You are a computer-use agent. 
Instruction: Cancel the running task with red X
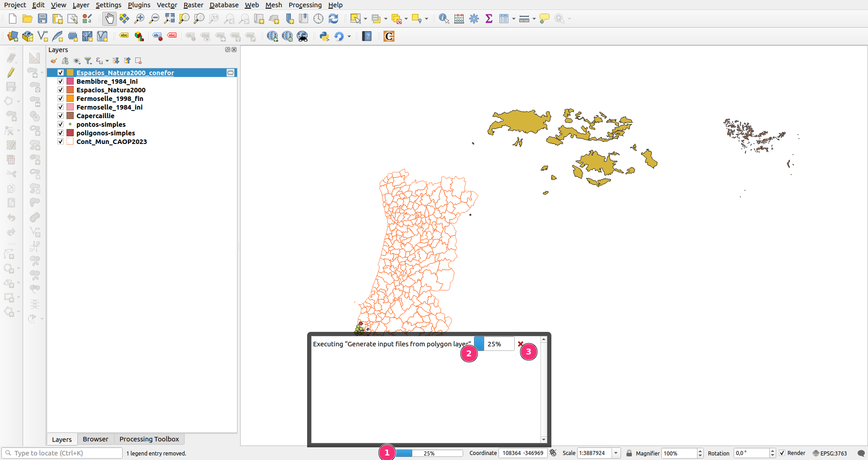tap(520, 344)
